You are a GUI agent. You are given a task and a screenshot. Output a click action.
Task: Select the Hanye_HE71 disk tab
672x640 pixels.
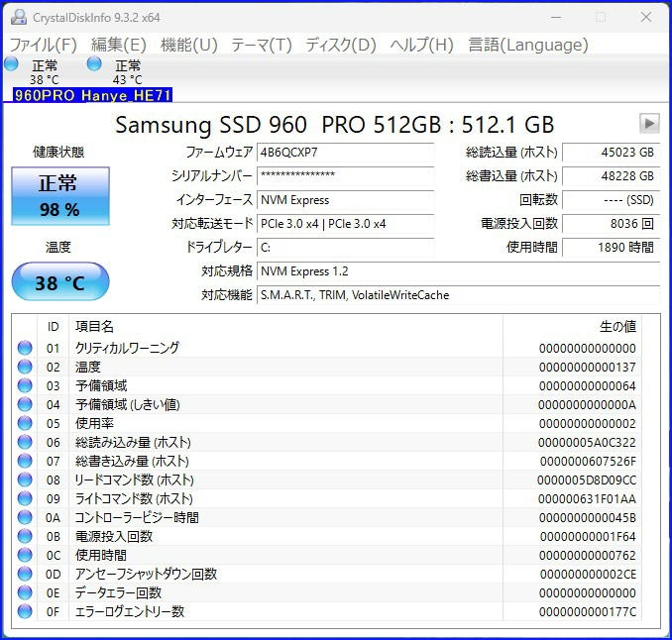coord(127,95)
